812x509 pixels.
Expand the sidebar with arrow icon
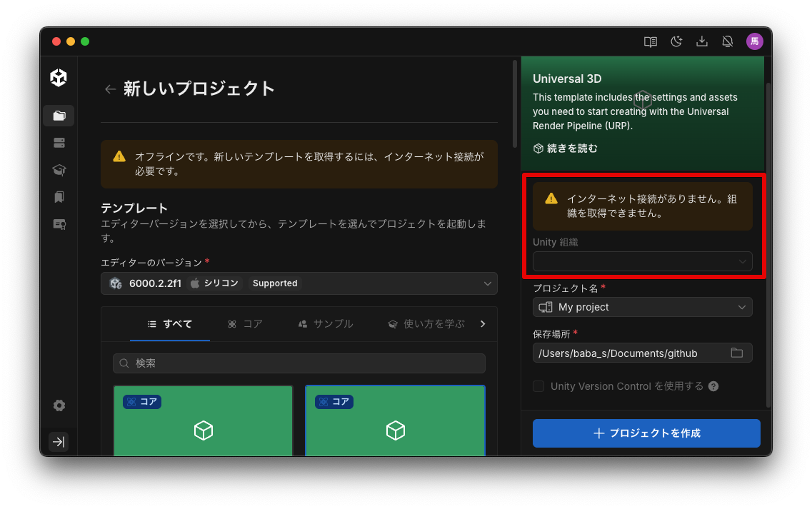[59, 442]
